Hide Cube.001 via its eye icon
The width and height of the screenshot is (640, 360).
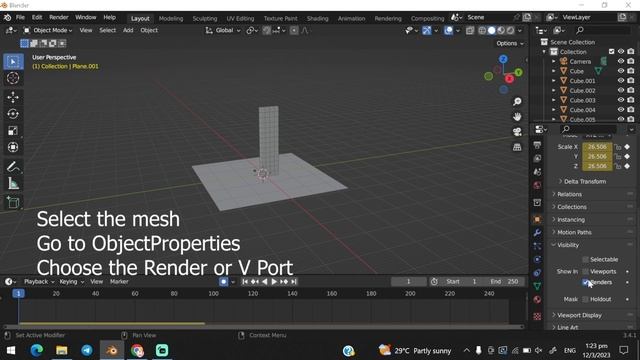(x=621, y=81)
